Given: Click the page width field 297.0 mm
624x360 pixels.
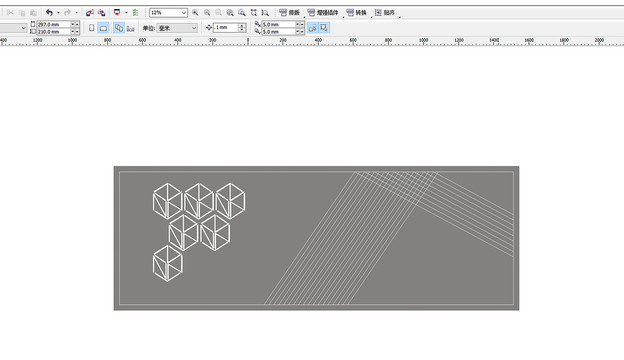Looking at the screenshot, I should (54, 24).
